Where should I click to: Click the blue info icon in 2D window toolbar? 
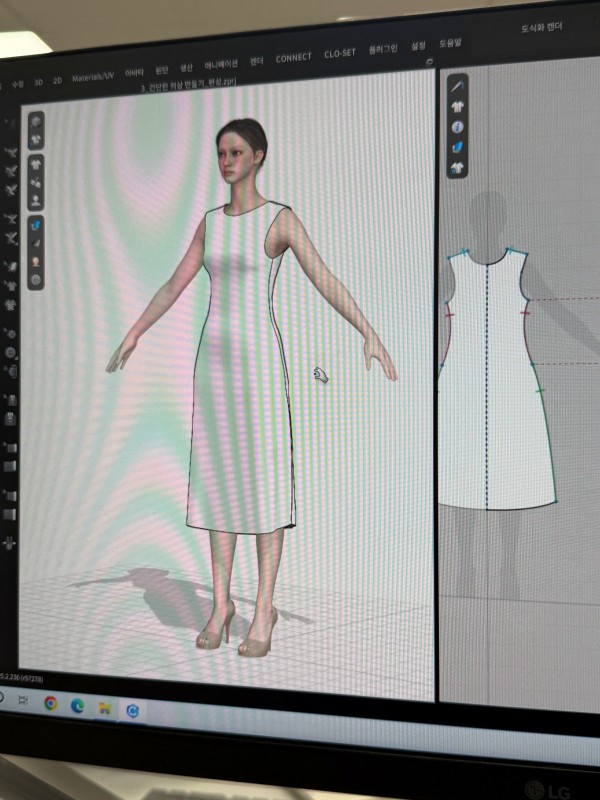(457, 127)
